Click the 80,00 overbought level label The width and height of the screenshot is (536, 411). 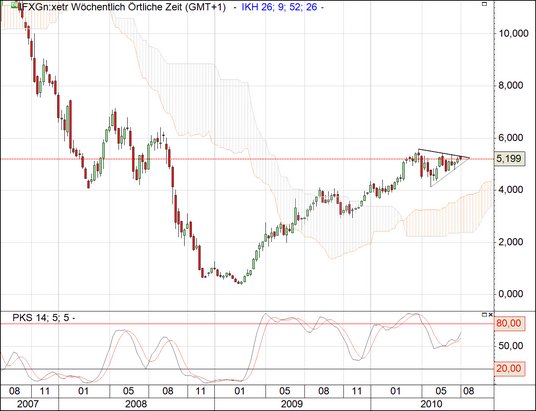pyautogui.click(x=509, y=323)
